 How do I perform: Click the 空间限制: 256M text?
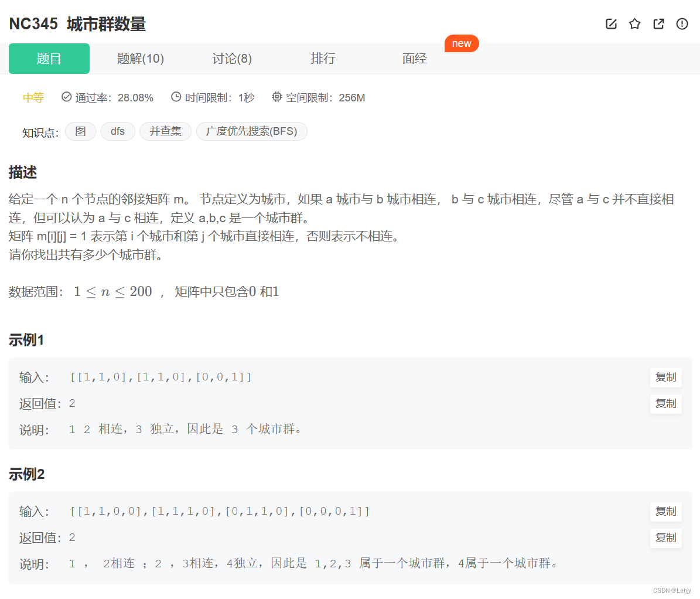[326, 97]
